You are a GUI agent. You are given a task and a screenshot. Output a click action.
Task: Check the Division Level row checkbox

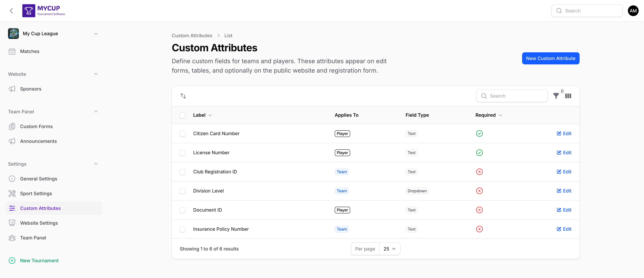pos(182,191)
